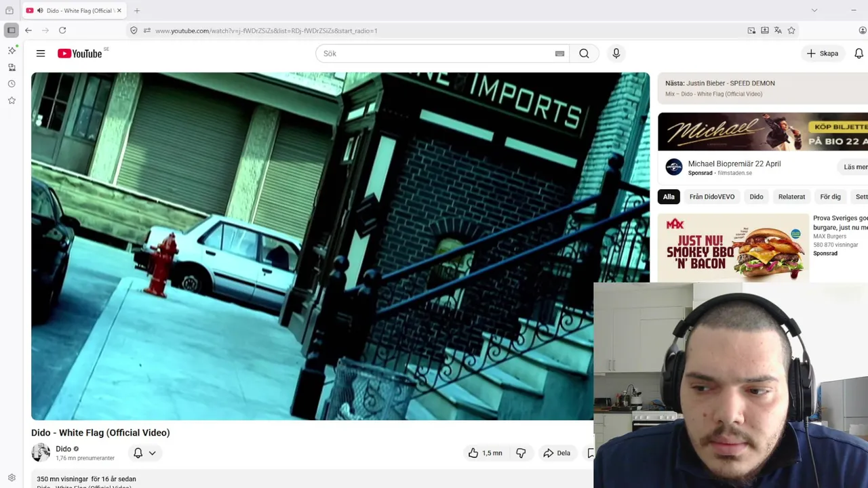Share the video via Dela
This screenshot has width=868, height=488.
pyautogui.click(x=557, y=453)
